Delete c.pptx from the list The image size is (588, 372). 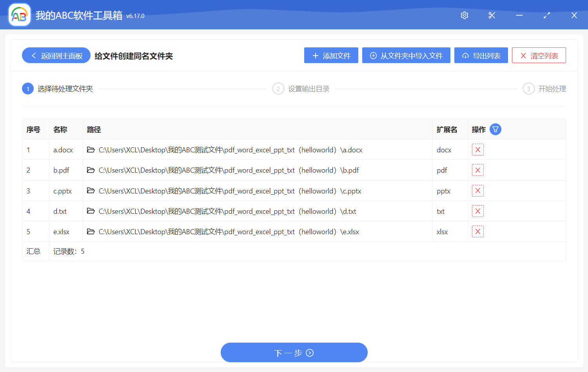pos(477,190)
